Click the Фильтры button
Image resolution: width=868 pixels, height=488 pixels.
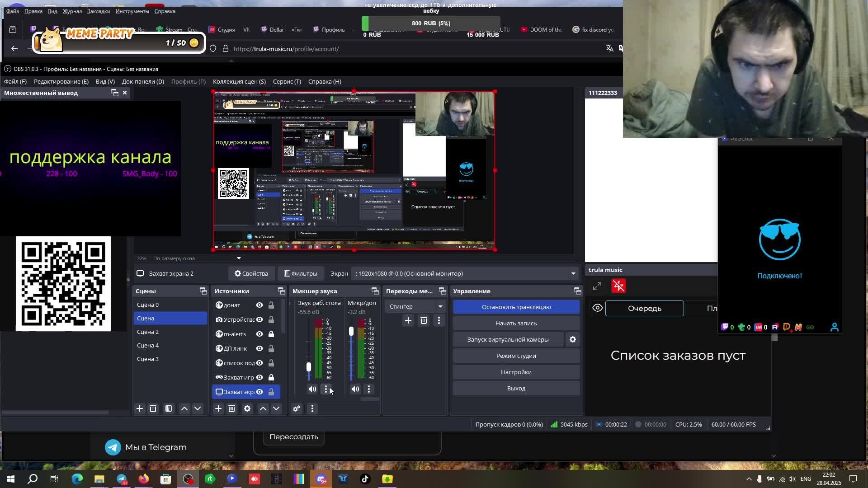[300, 273]
